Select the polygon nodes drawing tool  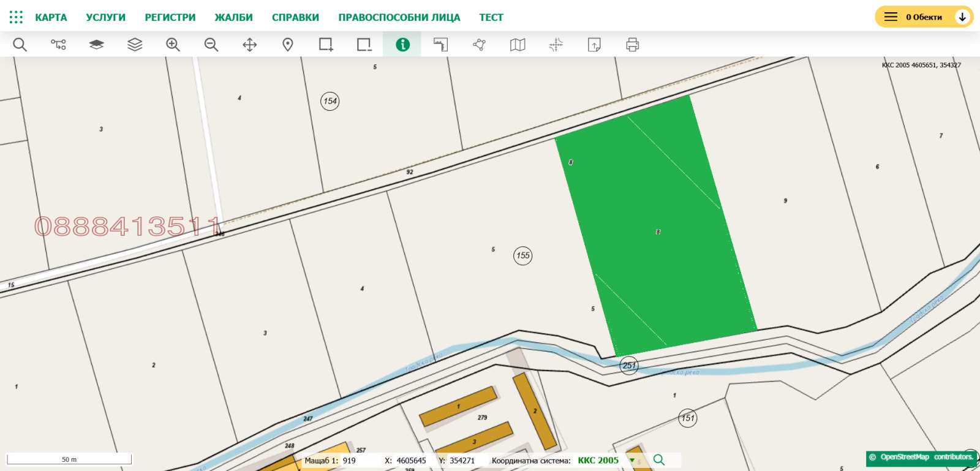(x=479, y=45)
